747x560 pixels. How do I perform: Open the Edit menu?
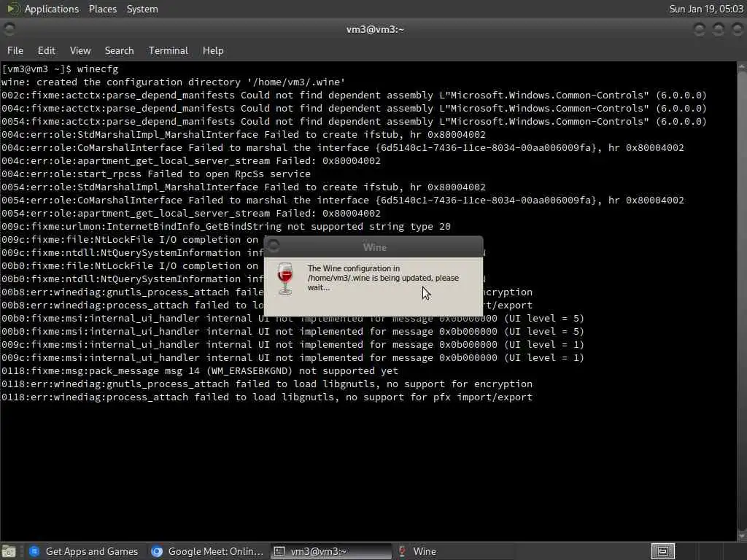46,50
